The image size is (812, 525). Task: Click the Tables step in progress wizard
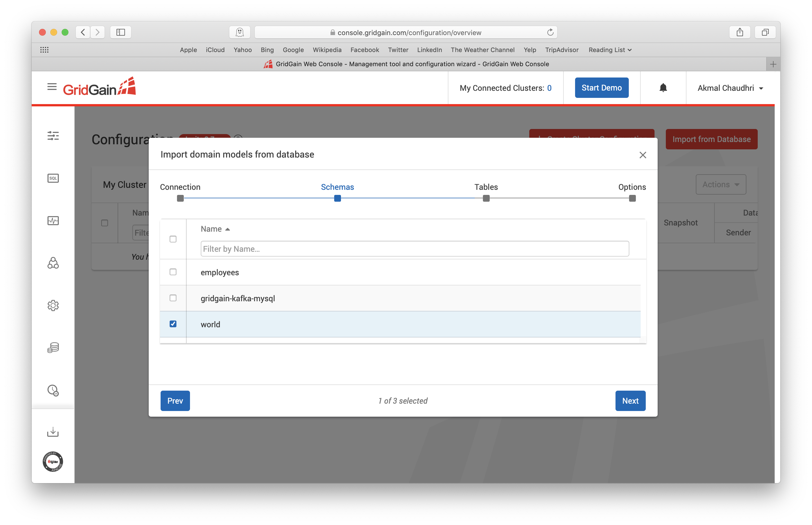click(485, 198)
